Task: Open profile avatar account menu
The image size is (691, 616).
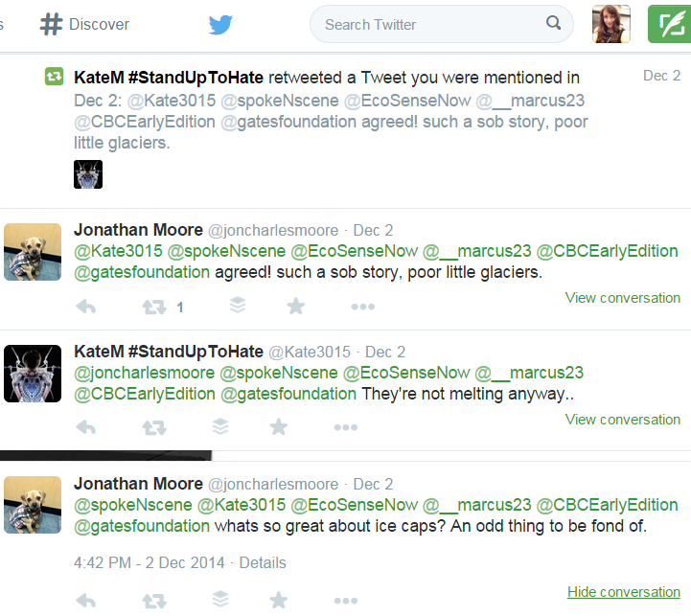Action: pyautogui.click(x=610, y=24)
